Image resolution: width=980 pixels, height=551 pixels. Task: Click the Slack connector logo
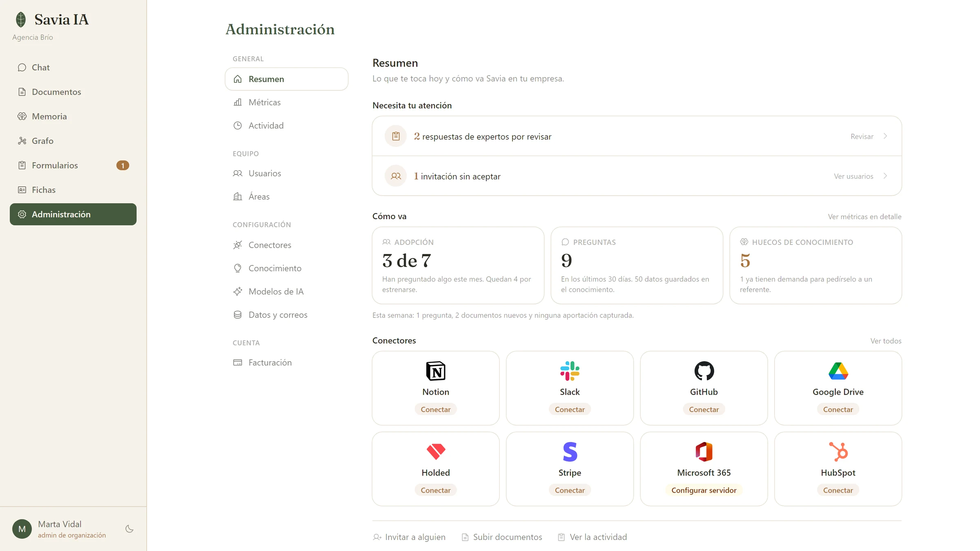[x=570, y=371]
